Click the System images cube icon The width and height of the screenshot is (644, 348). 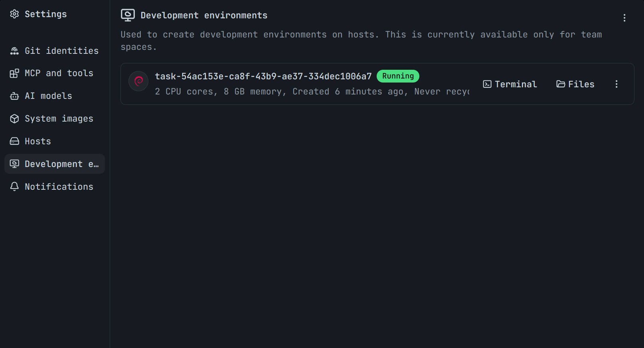click(x=14, y=119)
